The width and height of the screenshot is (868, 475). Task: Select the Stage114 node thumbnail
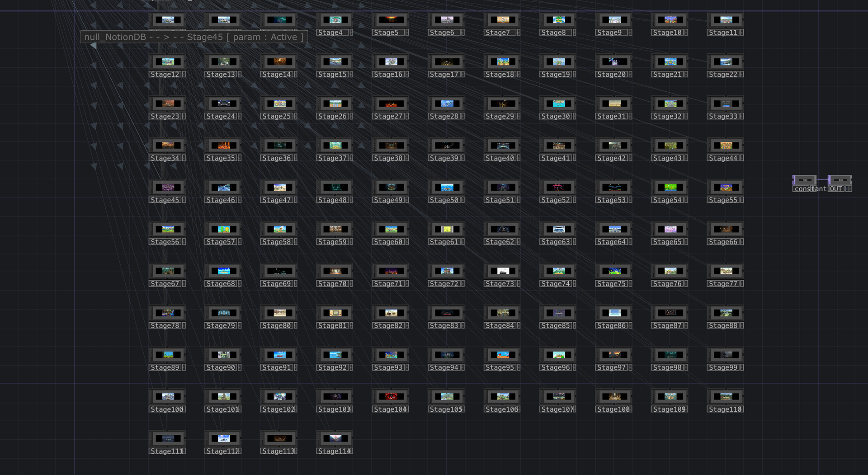click(335, 438)
